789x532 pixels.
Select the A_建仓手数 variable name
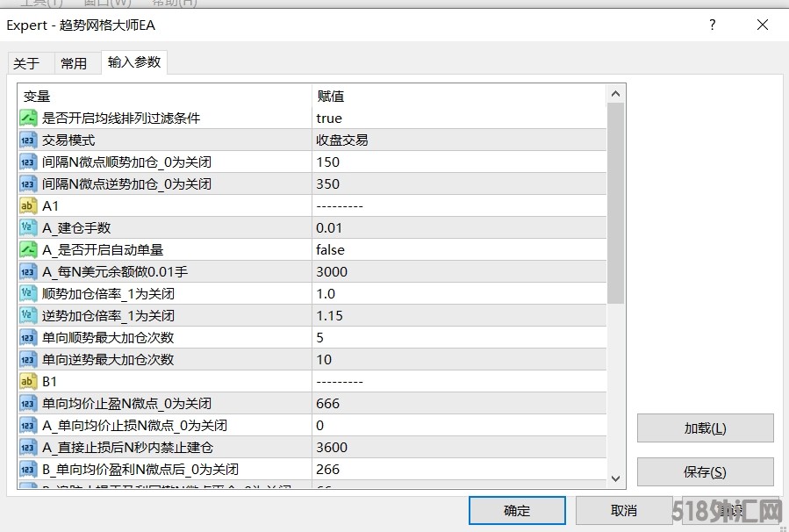[x=76, y=227]
